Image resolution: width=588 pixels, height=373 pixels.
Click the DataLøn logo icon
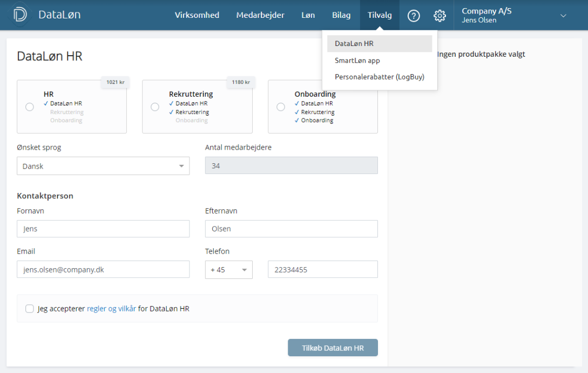(20, 15)
